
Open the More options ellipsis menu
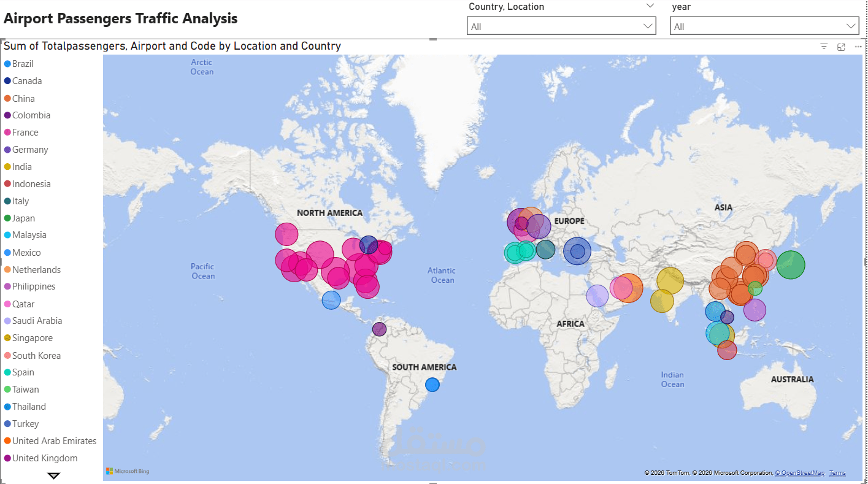858,46
